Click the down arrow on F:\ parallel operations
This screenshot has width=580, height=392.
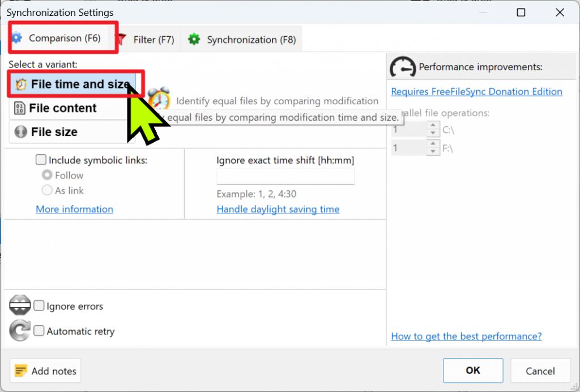pyautogui.click(x=433, y=151)
